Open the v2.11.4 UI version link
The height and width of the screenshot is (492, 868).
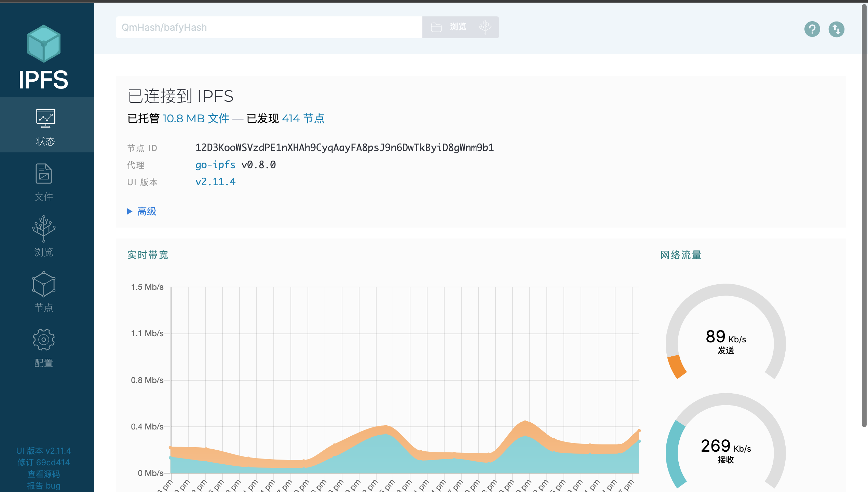[x=215, y=182]
